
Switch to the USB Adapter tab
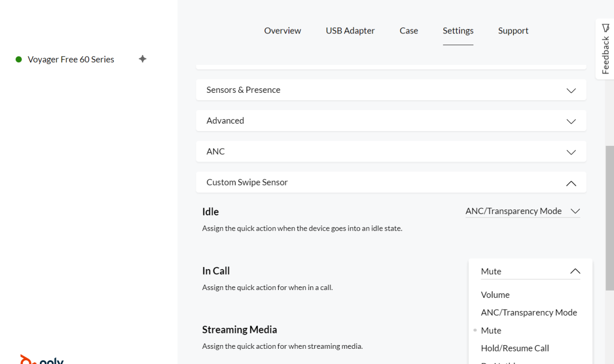pyautogui.click(x=350, y=30)
